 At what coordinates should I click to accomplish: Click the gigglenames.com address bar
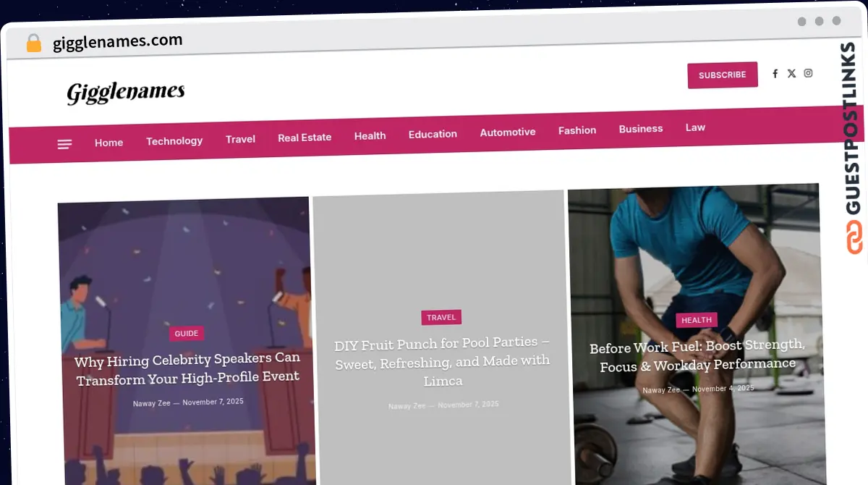coord(118,42)
